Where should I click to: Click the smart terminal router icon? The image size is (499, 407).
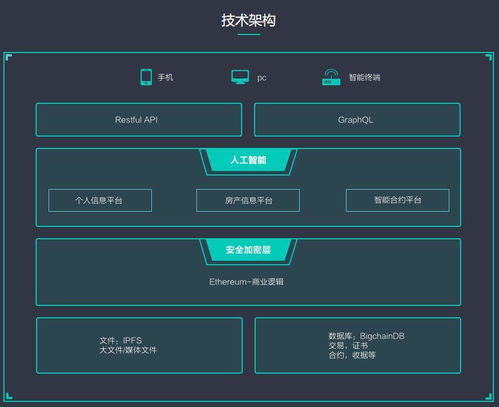[331, 77]
